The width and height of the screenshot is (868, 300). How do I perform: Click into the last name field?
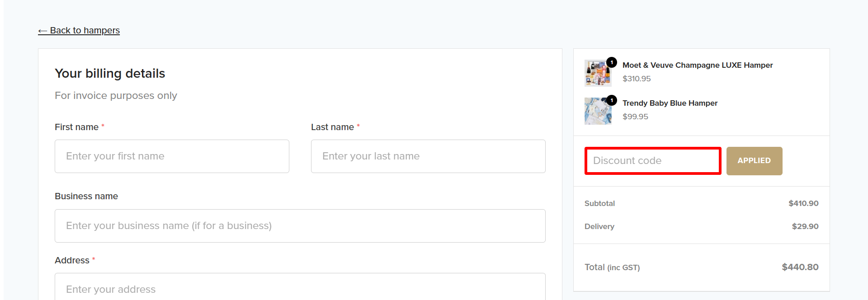[x=428, y=156]
